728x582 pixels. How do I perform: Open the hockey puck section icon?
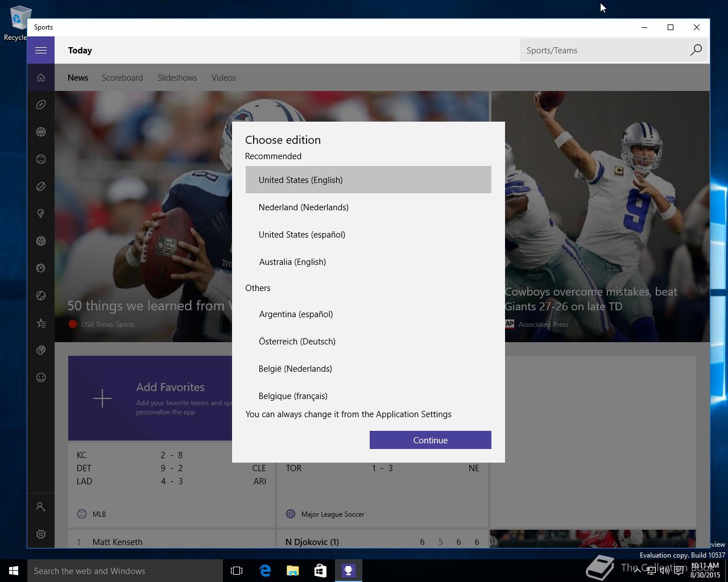41,186
